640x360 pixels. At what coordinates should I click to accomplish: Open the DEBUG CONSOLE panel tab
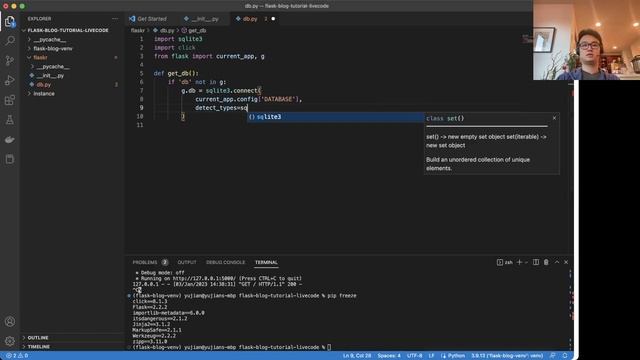tap(225, 262)
